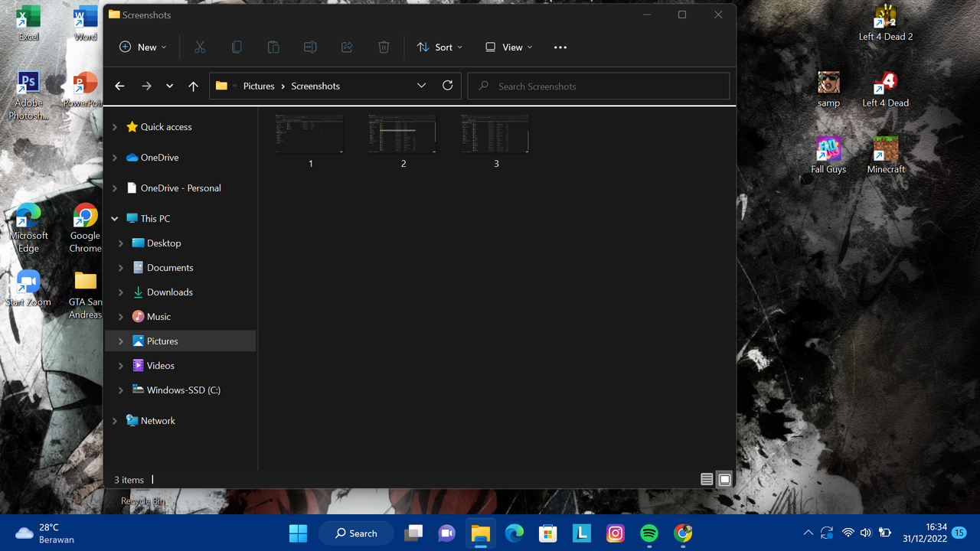Open Instagram from the taskbar

click(615, 533)
